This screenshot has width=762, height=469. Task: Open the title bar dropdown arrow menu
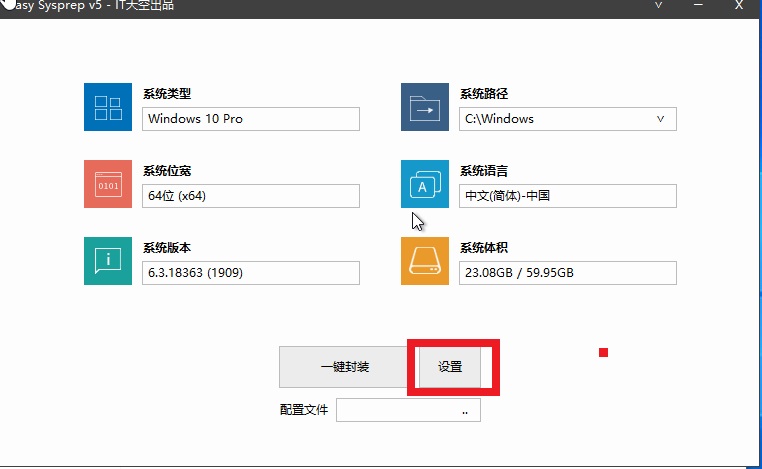pos(657,6)
